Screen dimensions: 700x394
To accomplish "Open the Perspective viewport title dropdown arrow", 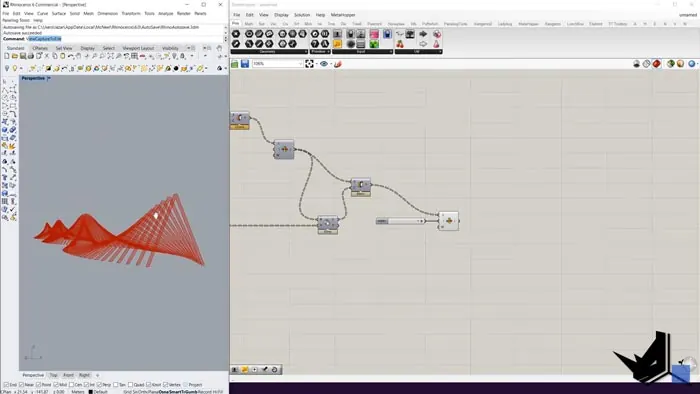I will pyautogui.click(x=49, y=79).
